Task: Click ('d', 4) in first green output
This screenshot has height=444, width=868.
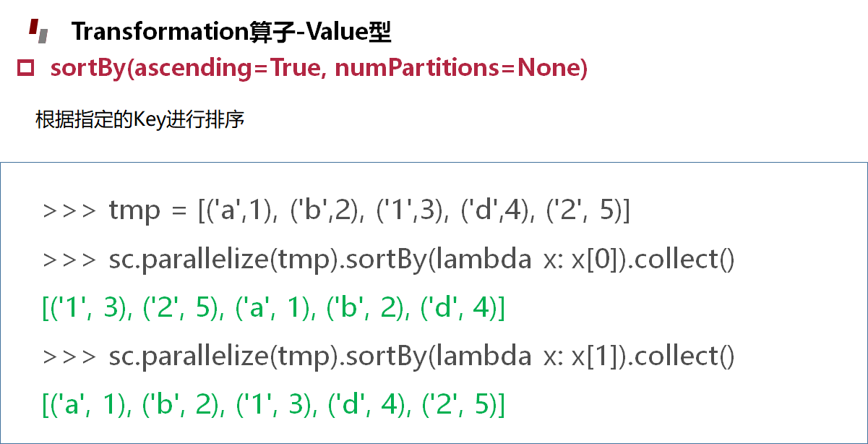Action: click(x=459, y=309)
